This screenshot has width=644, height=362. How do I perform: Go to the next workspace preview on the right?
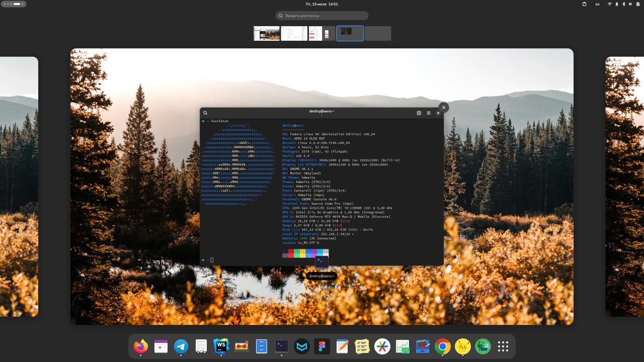tap(624, 187)
